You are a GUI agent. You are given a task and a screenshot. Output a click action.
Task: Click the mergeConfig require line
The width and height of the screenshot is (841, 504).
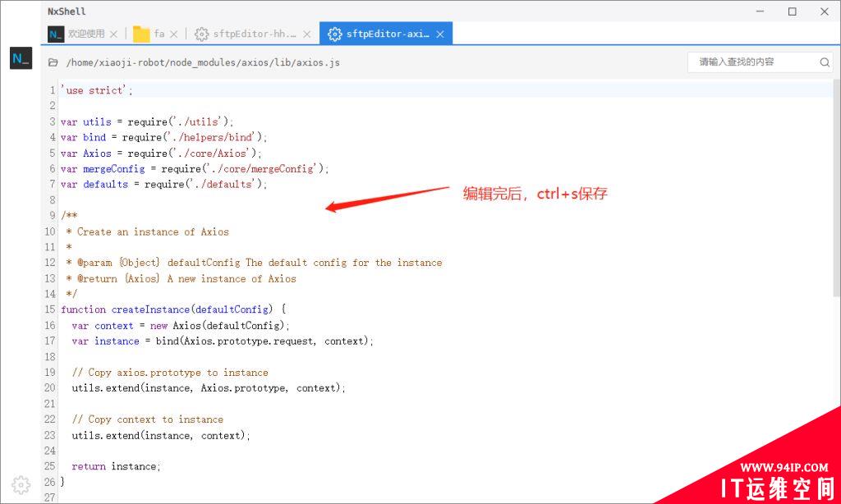click(195, 169)
